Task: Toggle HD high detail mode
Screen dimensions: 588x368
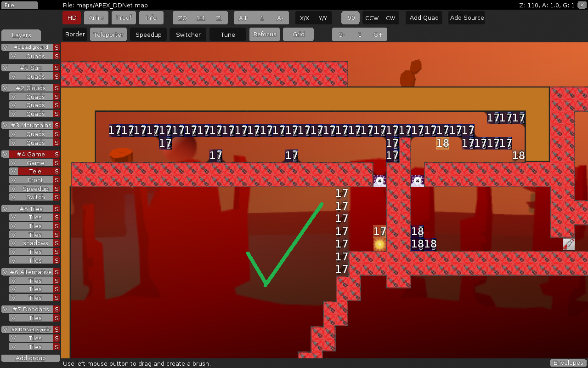Action: (x=72, y=18)
